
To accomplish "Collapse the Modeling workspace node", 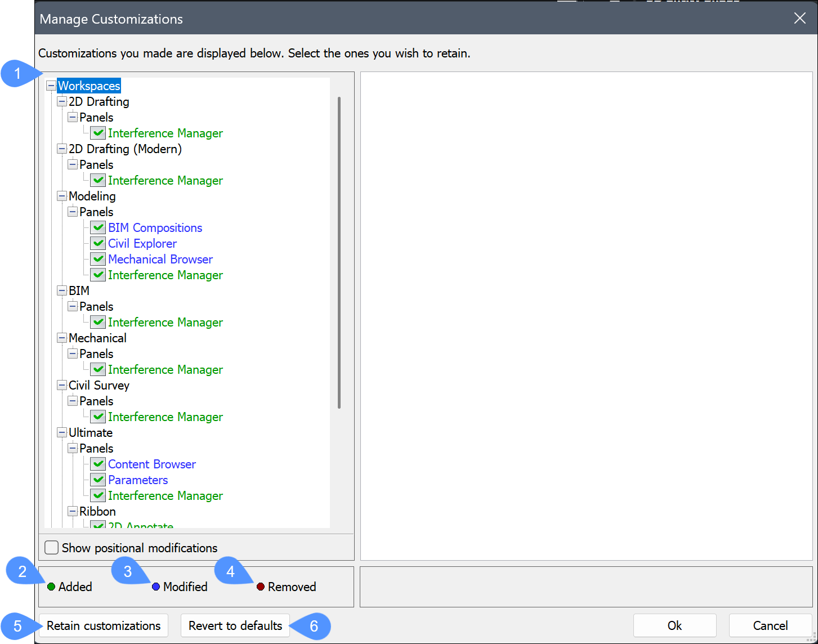I will tap(62, 196).
